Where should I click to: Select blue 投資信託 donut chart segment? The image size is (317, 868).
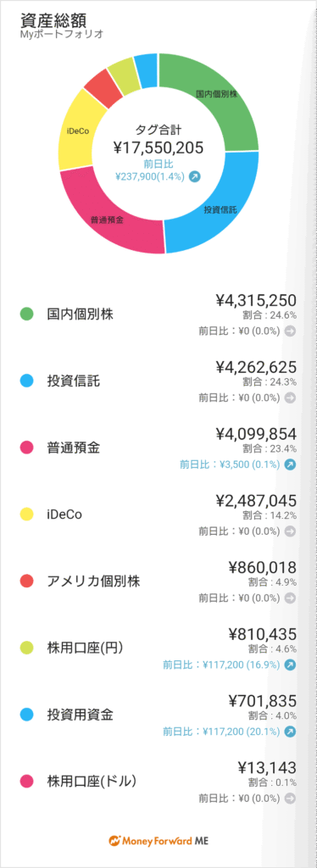click(x=218, y=210)
